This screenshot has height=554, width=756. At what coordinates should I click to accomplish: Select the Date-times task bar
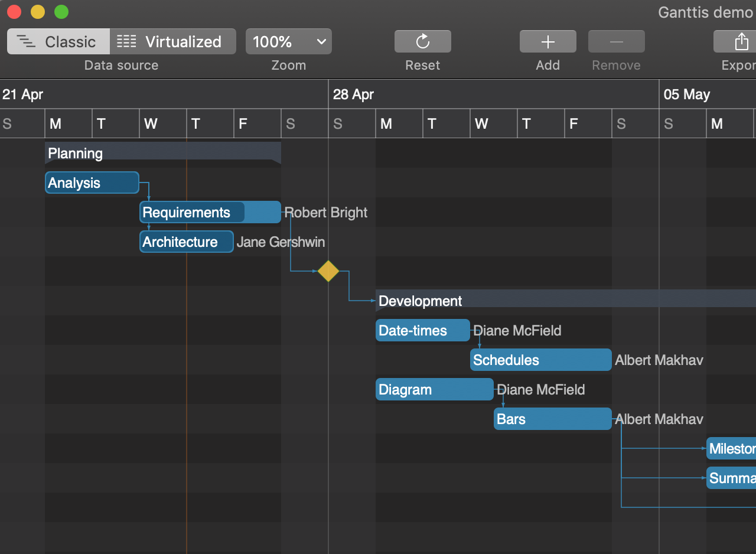(422, 330)
